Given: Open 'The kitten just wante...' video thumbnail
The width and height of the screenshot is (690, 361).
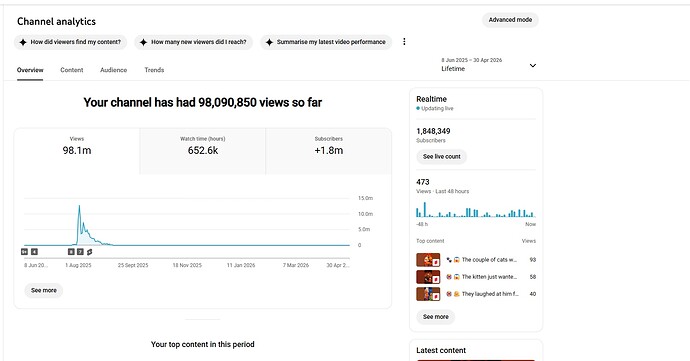Looking at the screenshot, I should pos(428,277).
